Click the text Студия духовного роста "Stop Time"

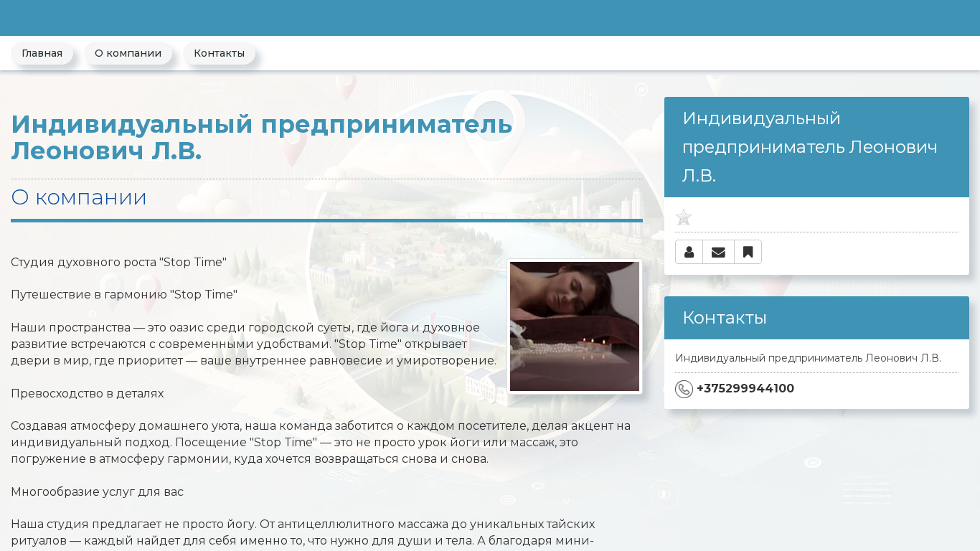pyautogui.click(x=118, y=263)
